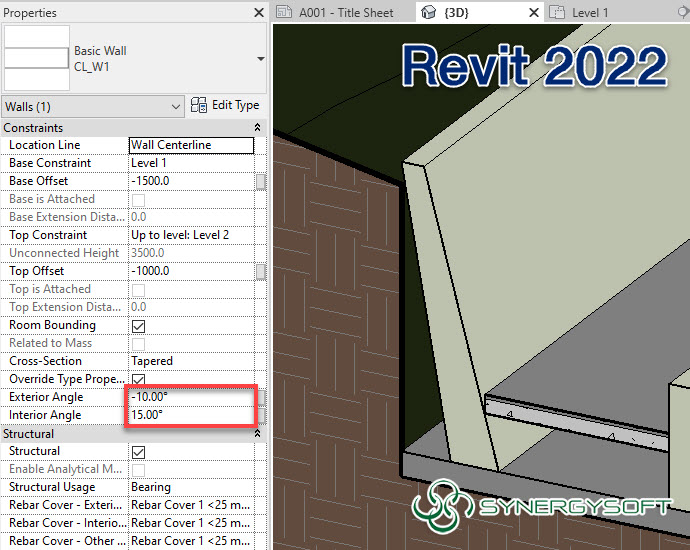Click the 3D view cube icon on tab
690x550 pixels.
click(429, 13)
